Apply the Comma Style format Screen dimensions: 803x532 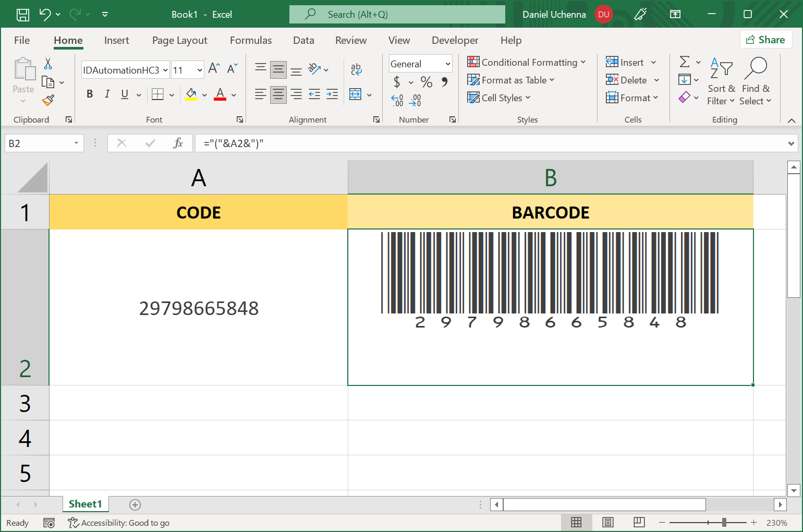click(444, 82)
